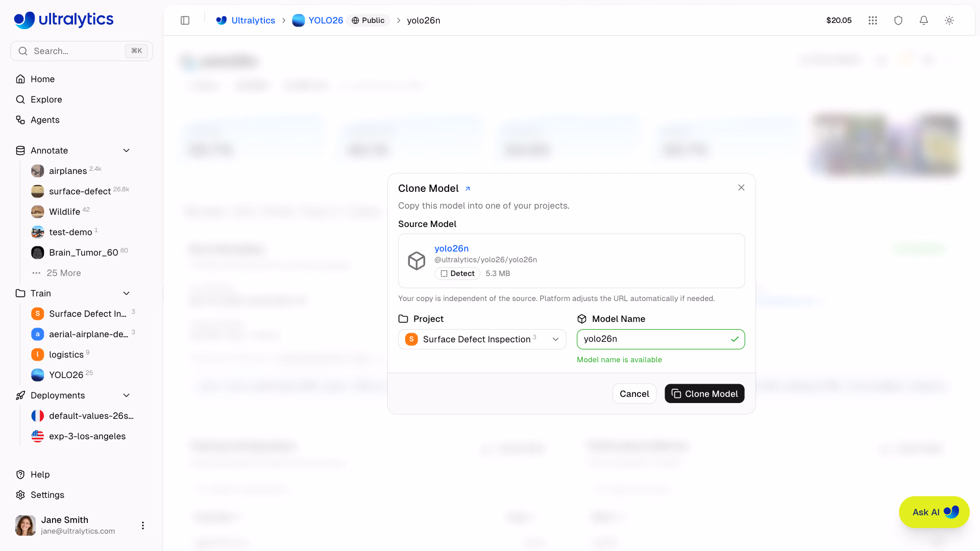980x551 pixels.
Task: Click the Detect task badge
Action: [x=457, y=273]
